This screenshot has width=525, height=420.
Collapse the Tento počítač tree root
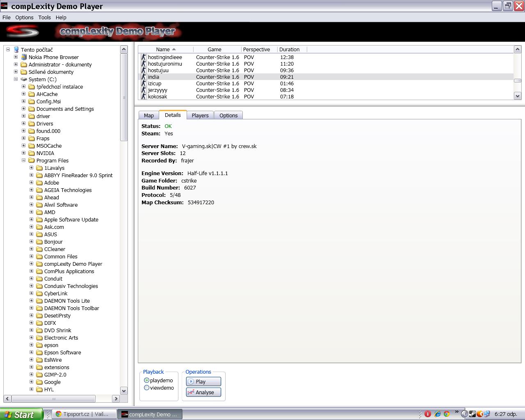pos(8,50)
